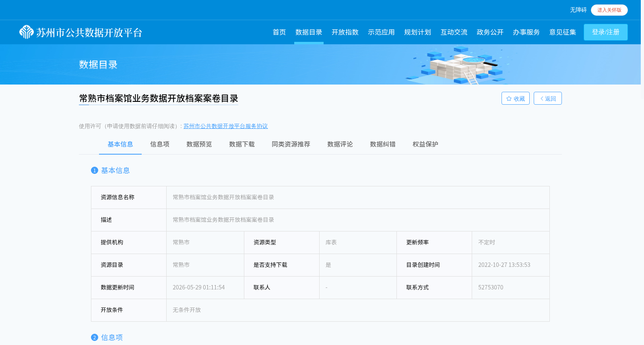Click the 资源类型 value 库表

coord(331,242)
